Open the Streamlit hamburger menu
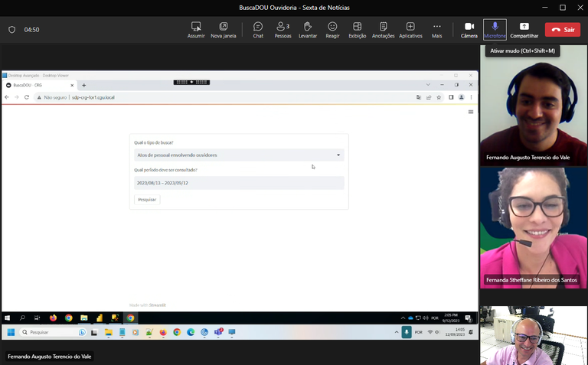 [x=471, y=112]
